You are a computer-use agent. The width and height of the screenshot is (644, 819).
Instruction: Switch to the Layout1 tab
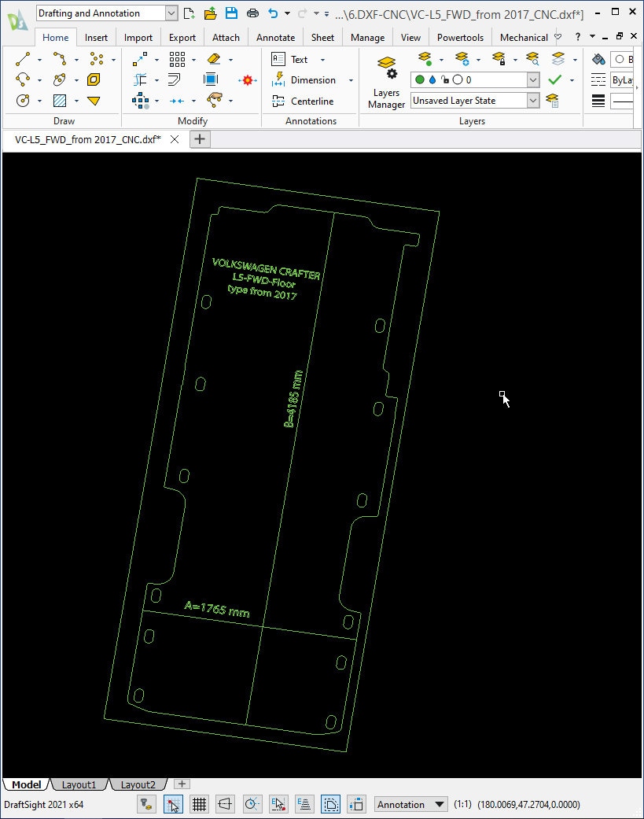click(x=79, y=784)
